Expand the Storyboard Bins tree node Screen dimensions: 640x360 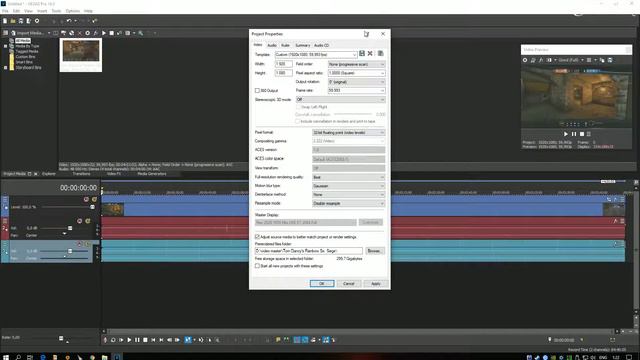coord(5,67)
